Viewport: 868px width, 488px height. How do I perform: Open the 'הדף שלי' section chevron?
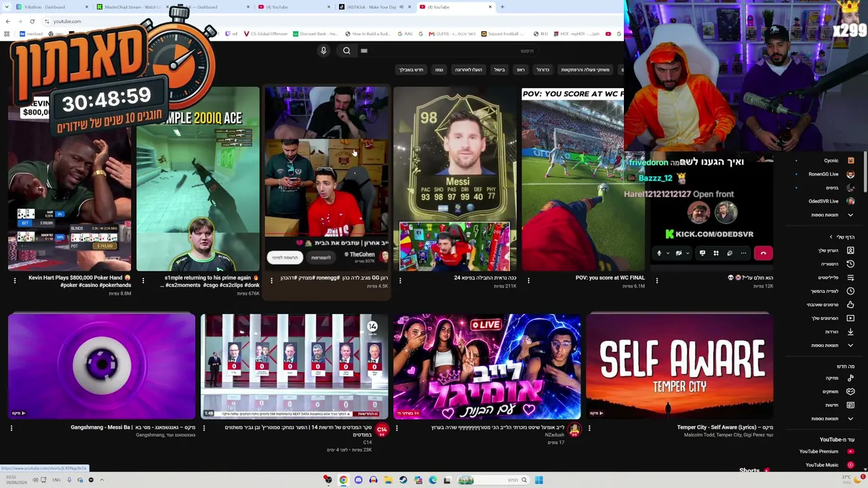point(831,237)
